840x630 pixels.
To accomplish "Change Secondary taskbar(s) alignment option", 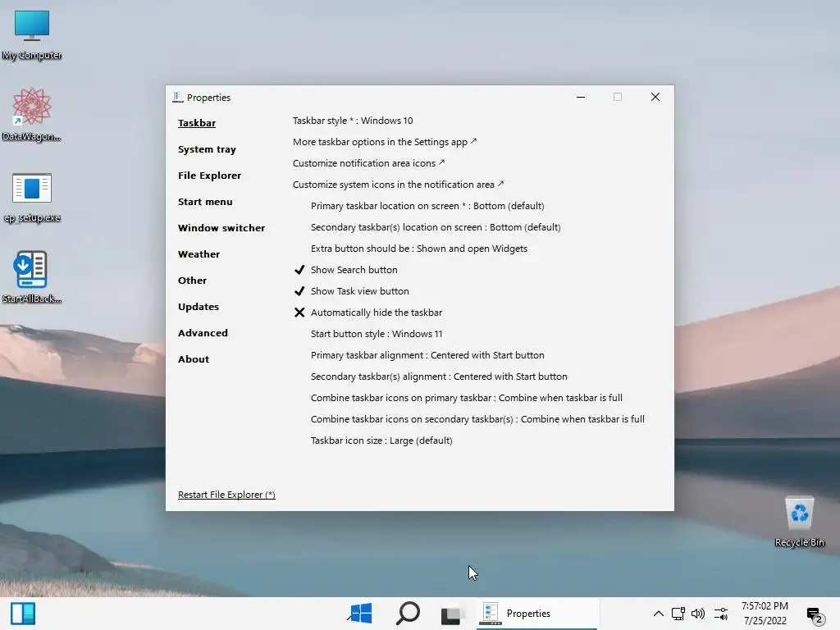I will (x=439, y=377).
